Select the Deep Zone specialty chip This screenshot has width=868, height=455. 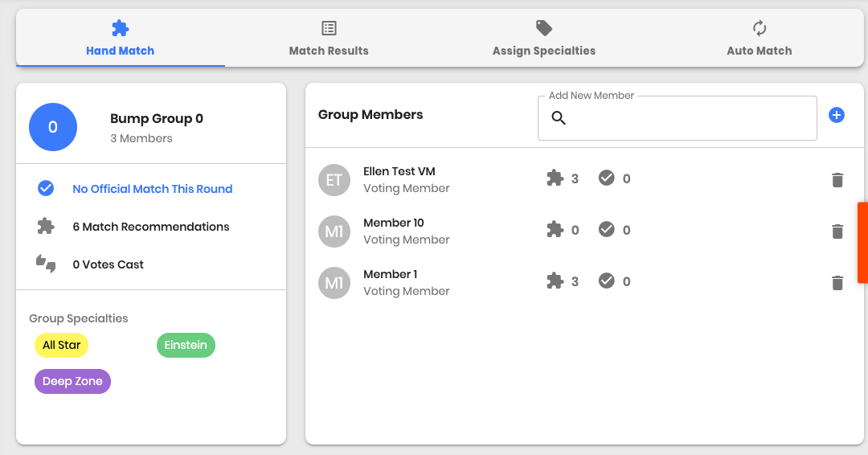72,381
